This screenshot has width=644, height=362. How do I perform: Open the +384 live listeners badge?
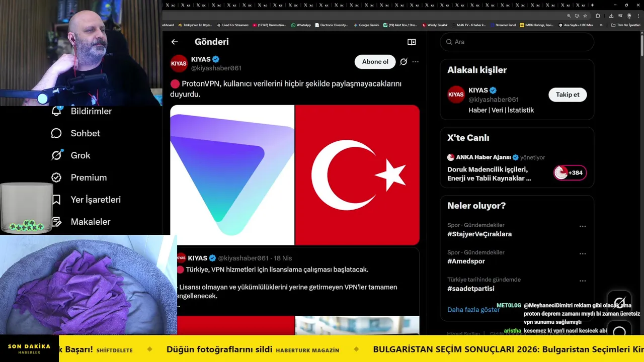coord(570,173)
